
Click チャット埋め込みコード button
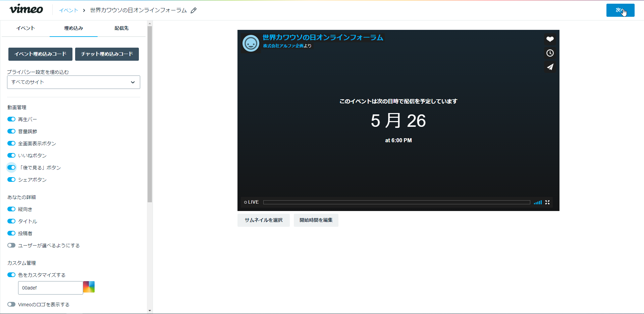(x=107, y=54)
